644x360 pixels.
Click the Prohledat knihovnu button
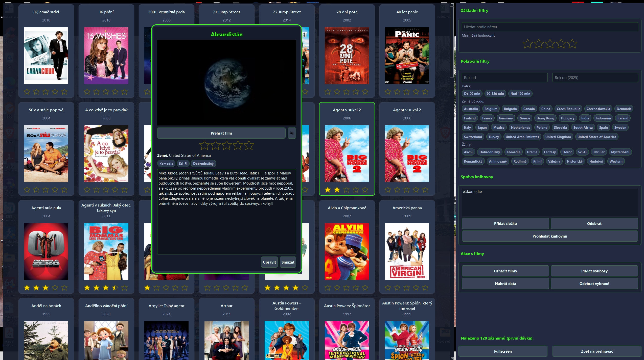tap(549, 236)
